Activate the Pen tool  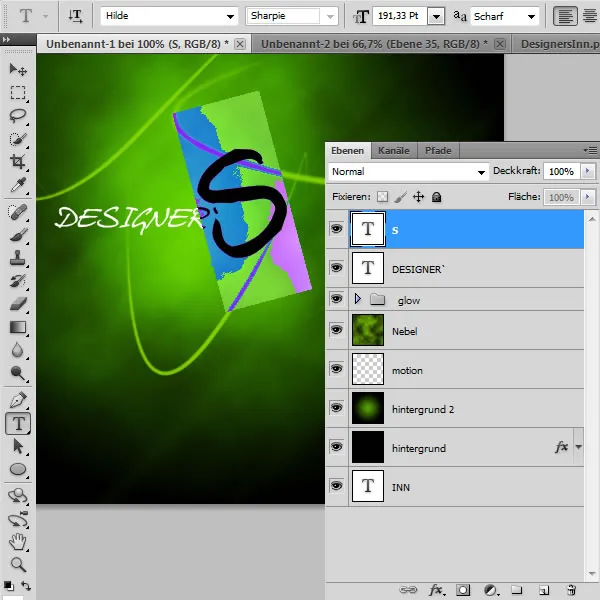tap(18, 400)
